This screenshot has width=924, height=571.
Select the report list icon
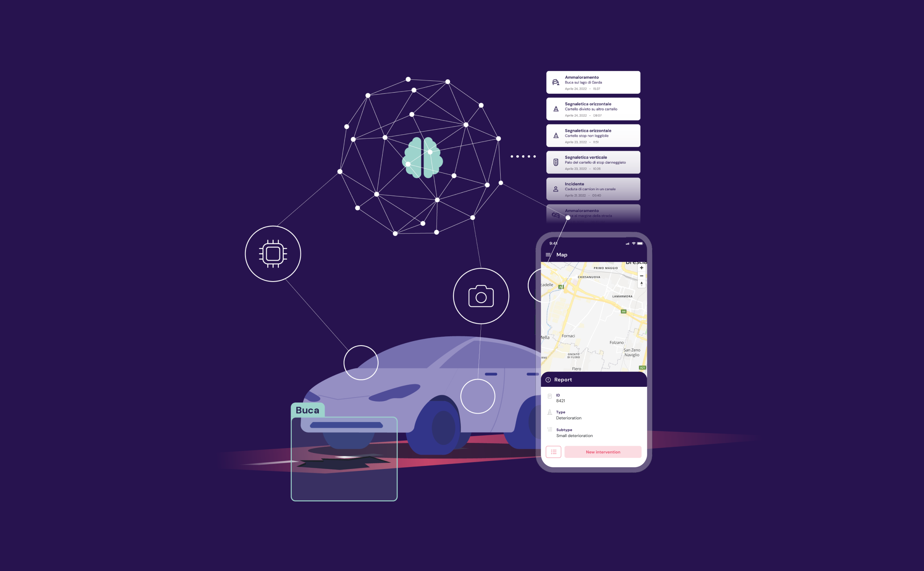click(x=553, y=452)
